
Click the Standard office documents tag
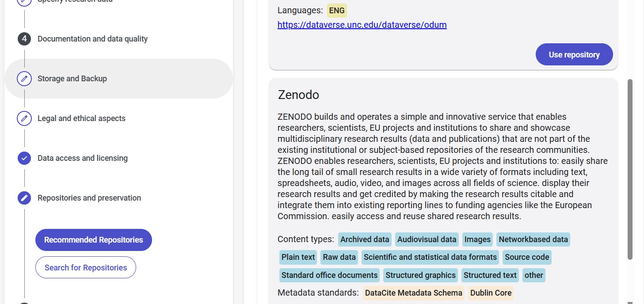click(x=329, y=275)
